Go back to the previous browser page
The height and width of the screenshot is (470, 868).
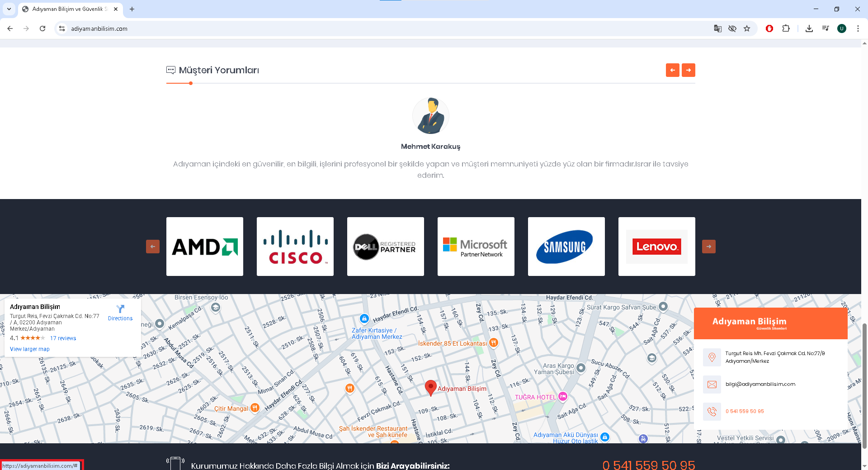click(x=10, y=28)
